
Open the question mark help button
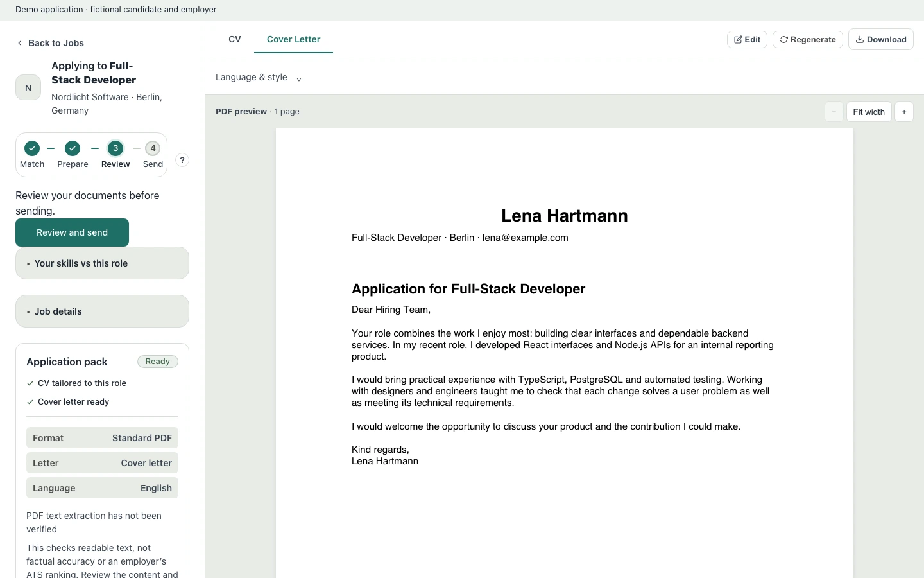coord(182,161)
